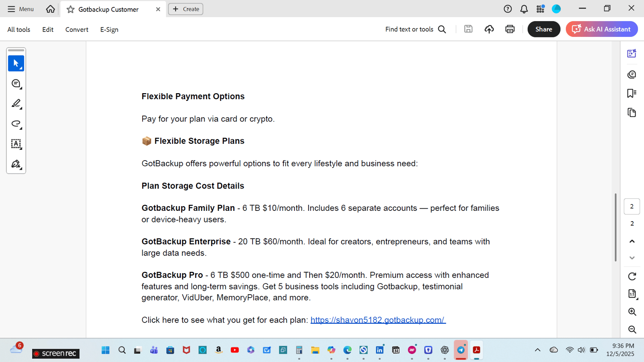Print the document with printer icon
This screenshot has width=644, height=362.
coord(510,29)
